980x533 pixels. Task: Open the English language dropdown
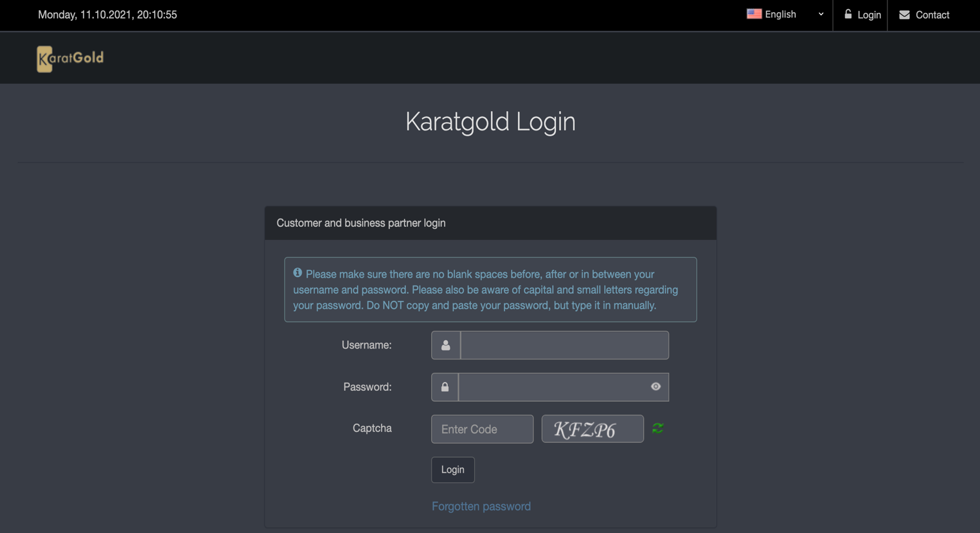[785, 14]
